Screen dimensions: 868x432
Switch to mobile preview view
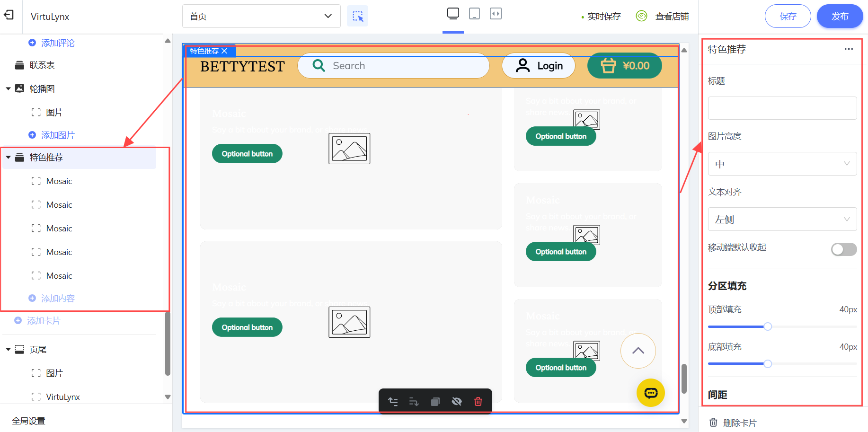(474, 14)
